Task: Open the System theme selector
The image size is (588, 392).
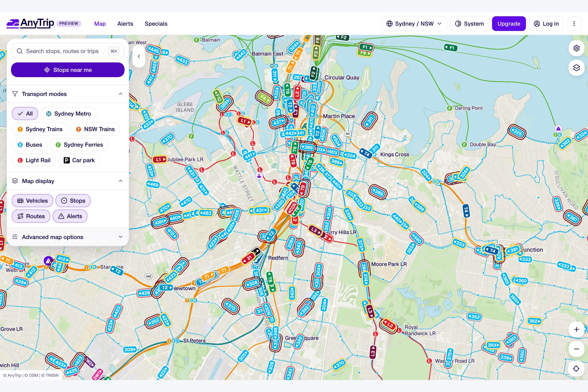Action: [469, 24]
